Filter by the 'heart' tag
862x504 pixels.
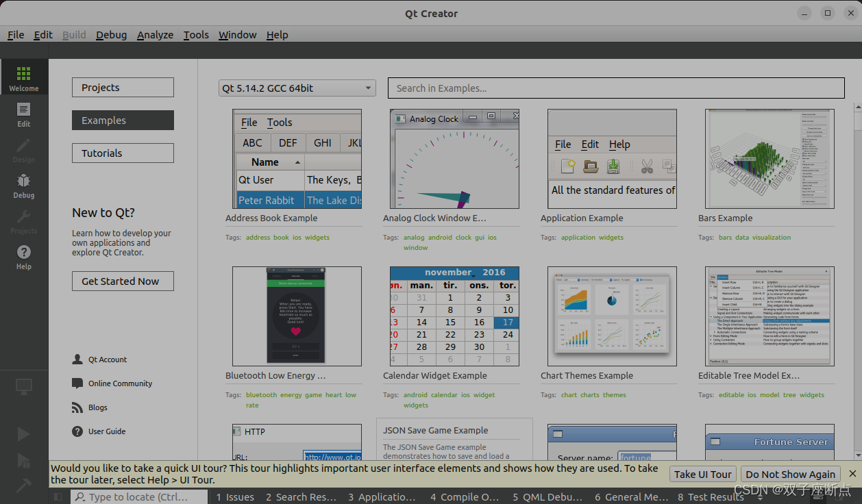click(x=334, y=395)
